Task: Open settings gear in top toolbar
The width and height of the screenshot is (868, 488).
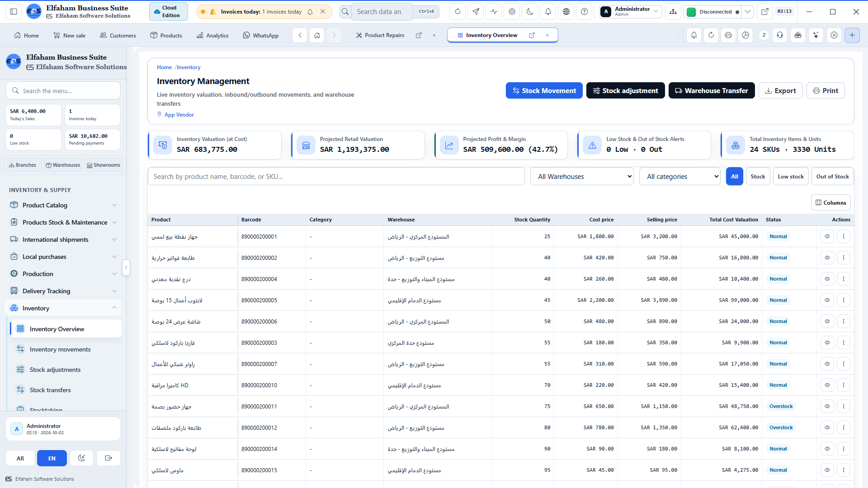Action: click(x=512, y=12)
